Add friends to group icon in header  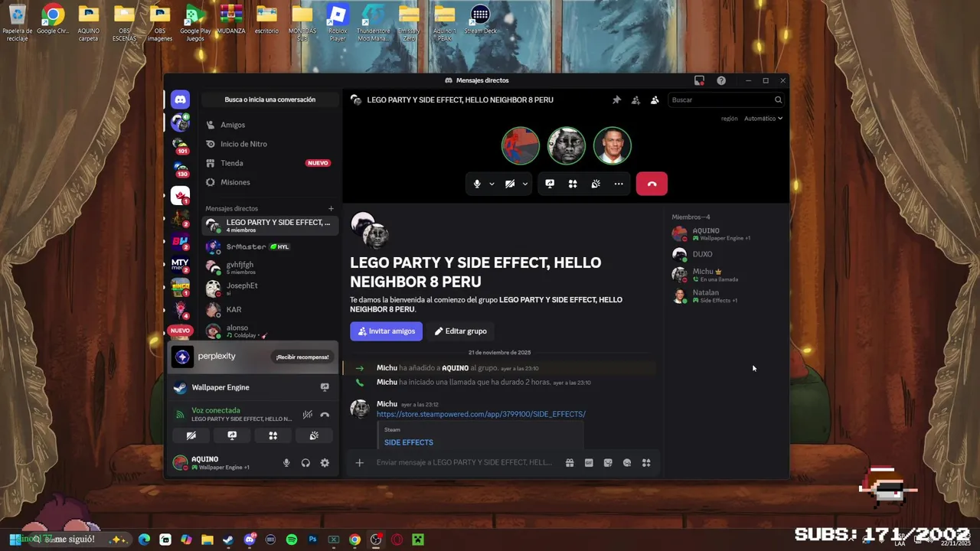(635, 99)
